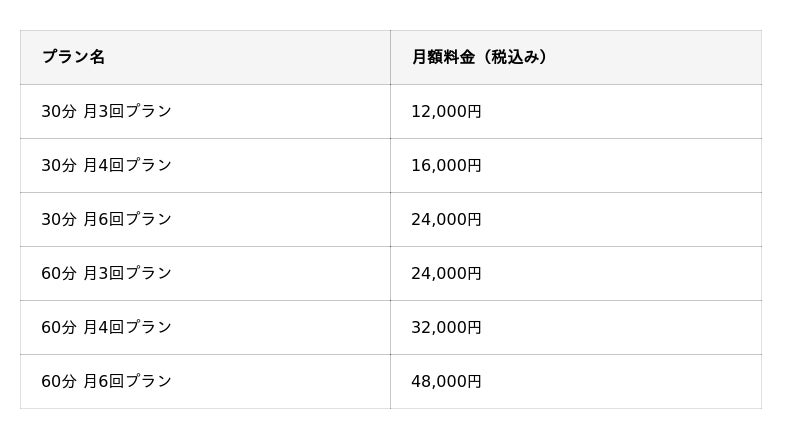Click the 16,000円 price cell
This screenshot has width=800, height=439.
click(x=446, y=165)
